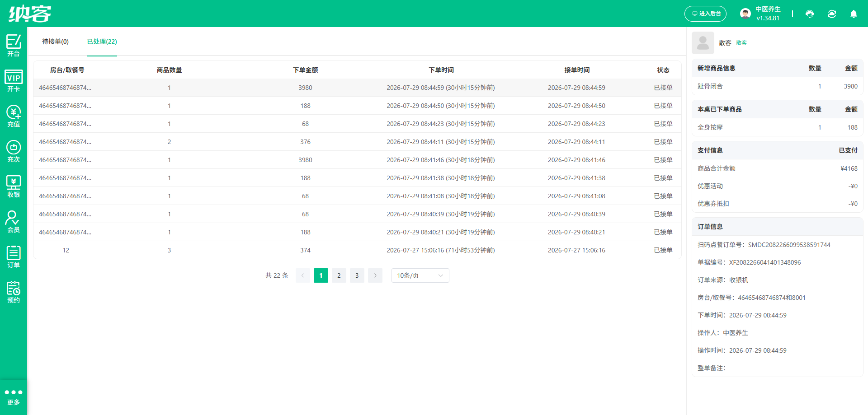
Task: Click the 操作人: 中医养生 line
Action: point(723,333)
